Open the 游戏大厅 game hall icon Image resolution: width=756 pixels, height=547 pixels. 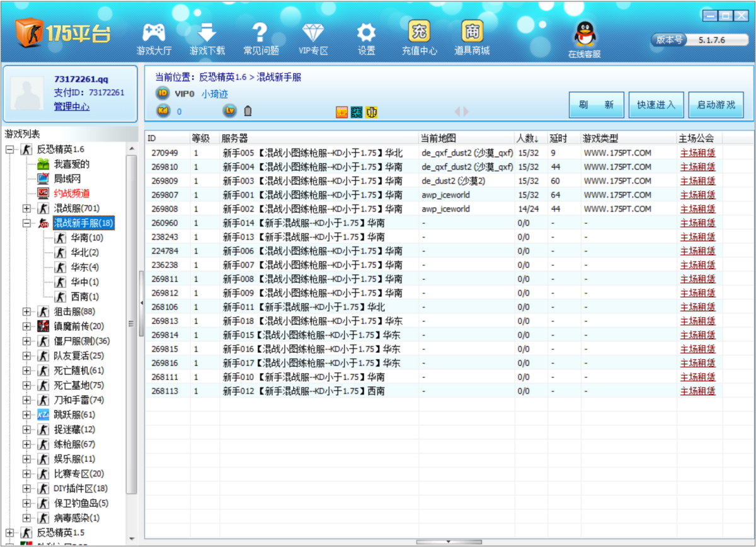(154, 33)
